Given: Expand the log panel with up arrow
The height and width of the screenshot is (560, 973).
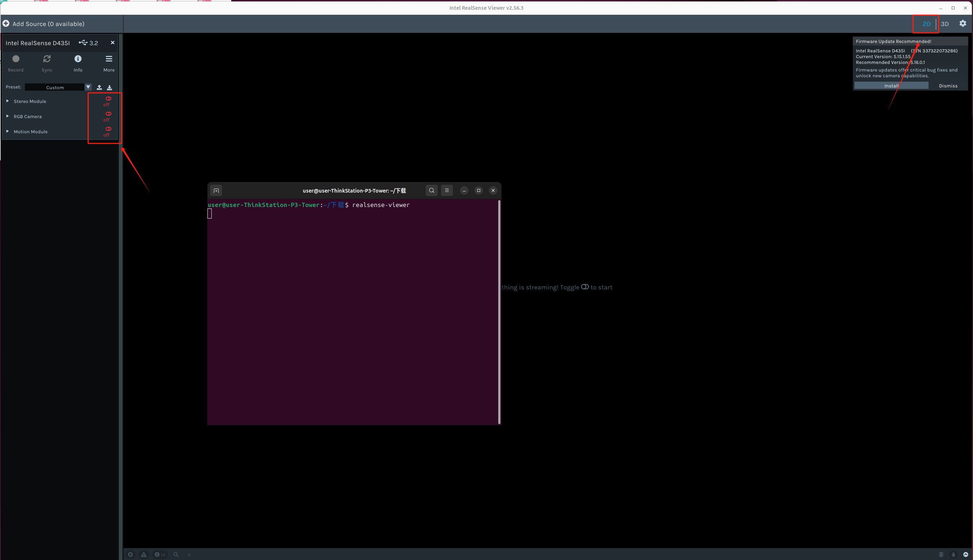Looking at the screenshot, I should [965, 554].
